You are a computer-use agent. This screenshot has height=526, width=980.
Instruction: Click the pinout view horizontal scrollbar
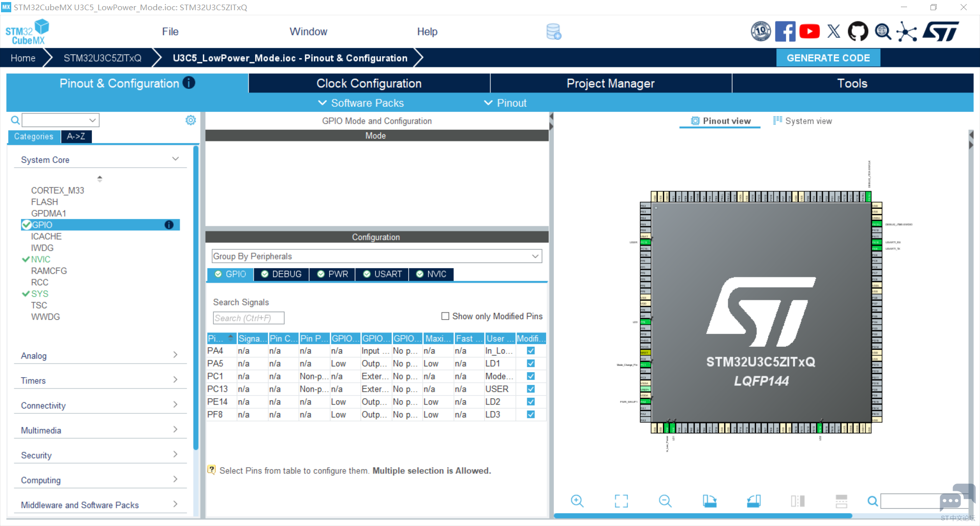click(703, 516)
